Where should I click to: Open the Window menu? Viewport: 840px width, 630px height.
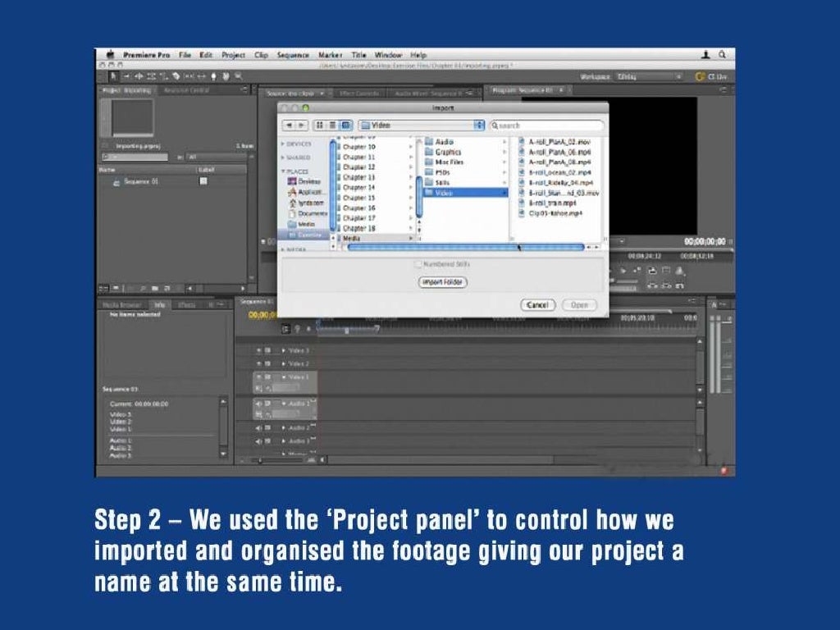click(x=388, y=55)
